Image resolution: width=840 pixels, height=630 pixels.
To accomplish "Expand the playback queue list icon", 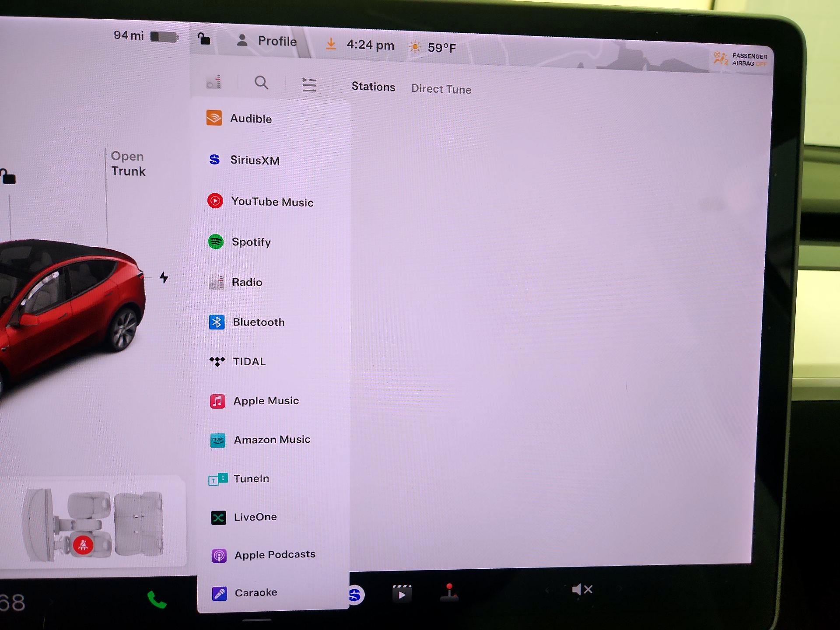I will 309,84.
